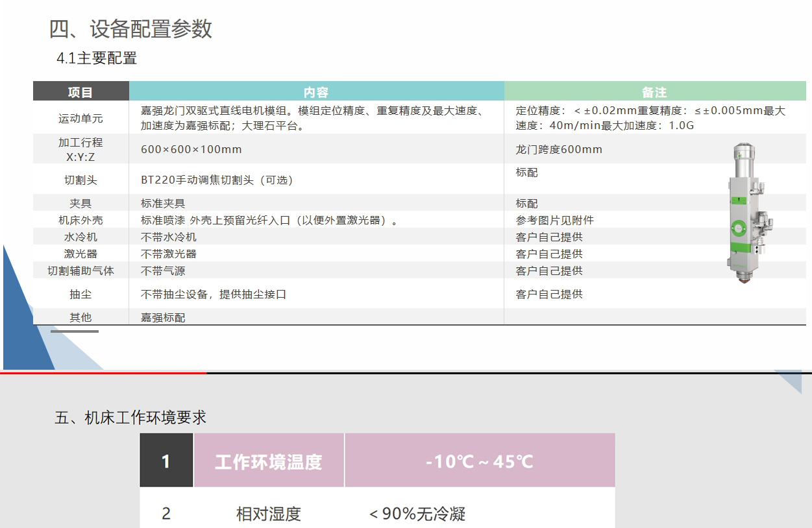Screen dimensions: 812x528
Task: Select the ＜90%无冷凝 humidity value
Action: pyautogui.click(x=417, y=514)
